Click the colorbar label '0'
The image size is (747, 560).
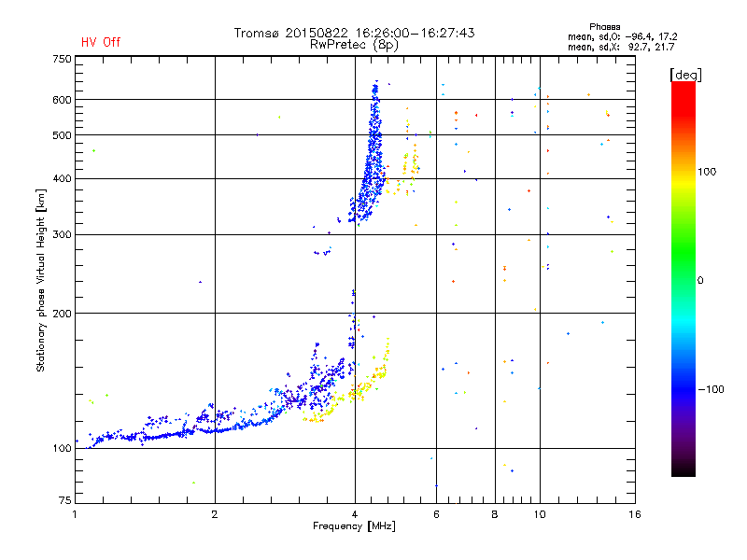[700, 281]
